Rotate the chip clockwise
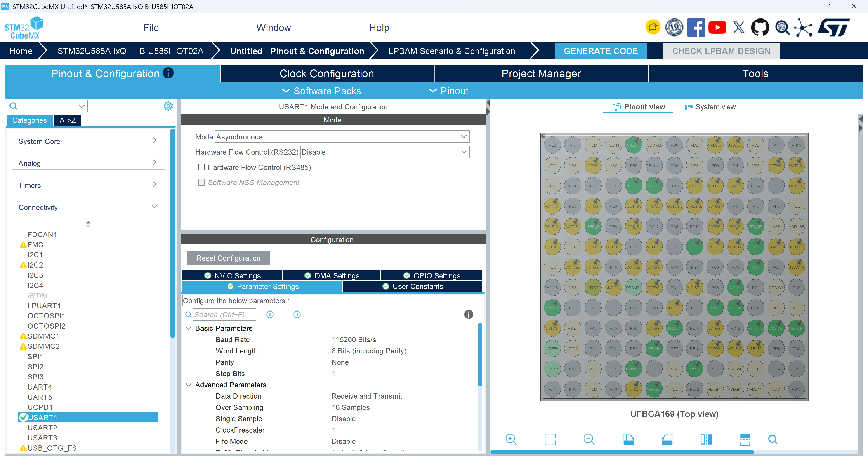This screenshot has height=461, width=868. tap(628, 439)
